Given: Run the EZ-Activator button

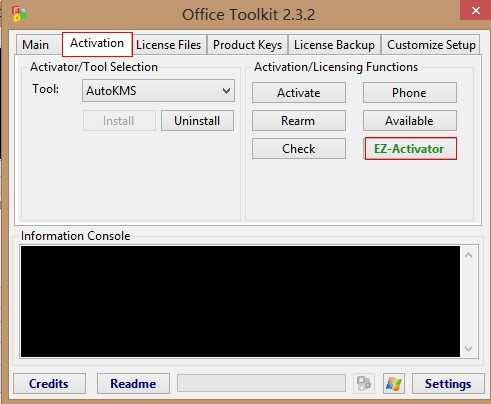Looking at the screenshot, I should click(410, 149).
